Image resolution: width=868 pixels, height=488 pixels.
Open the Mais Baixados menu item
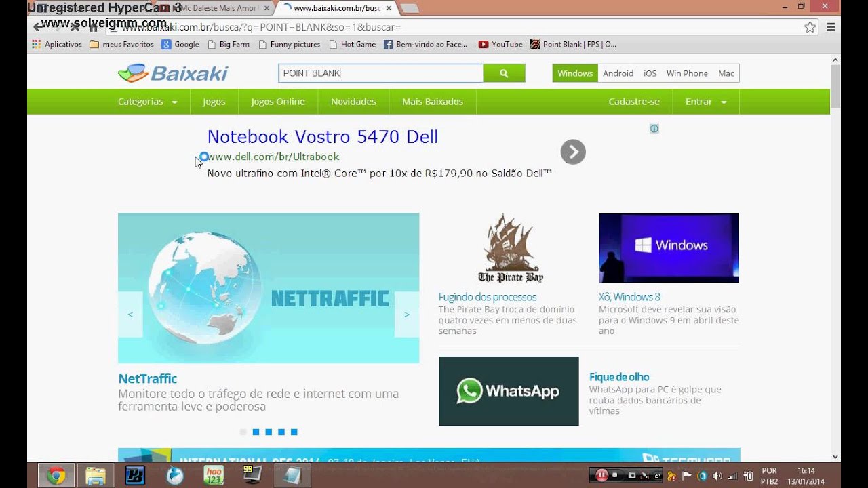pos(433,102)
